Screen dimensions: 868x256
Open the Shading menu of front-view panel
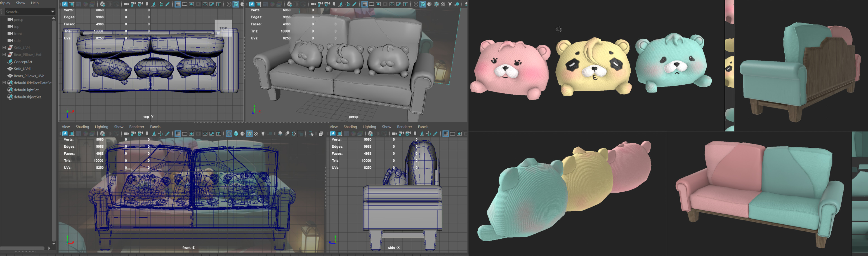[82, 126]
